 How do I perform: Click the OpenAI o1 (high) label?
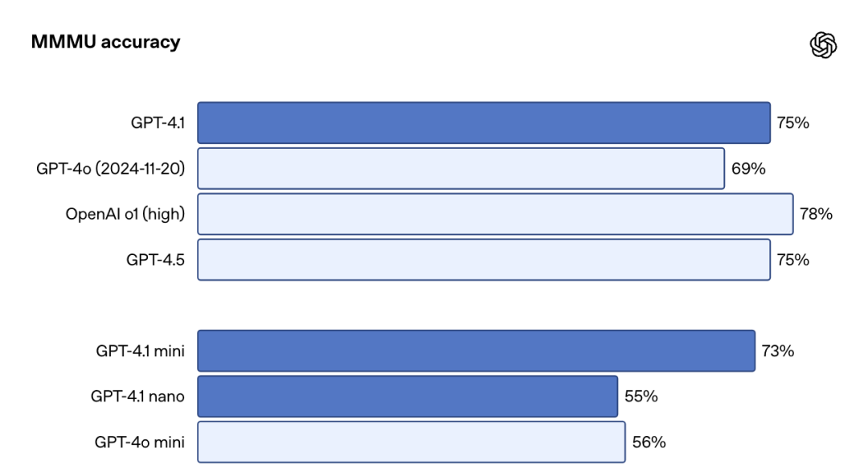(125, 214)
